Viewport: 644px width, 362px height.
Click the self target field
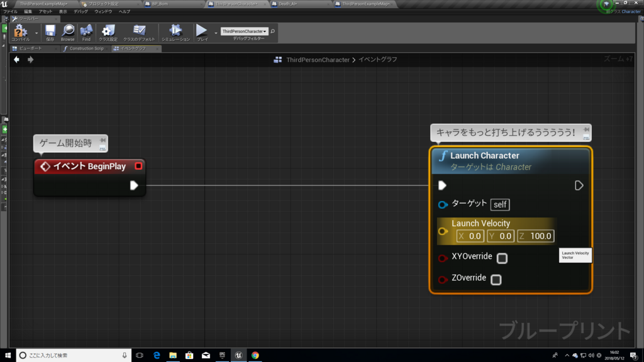(500, 204)
